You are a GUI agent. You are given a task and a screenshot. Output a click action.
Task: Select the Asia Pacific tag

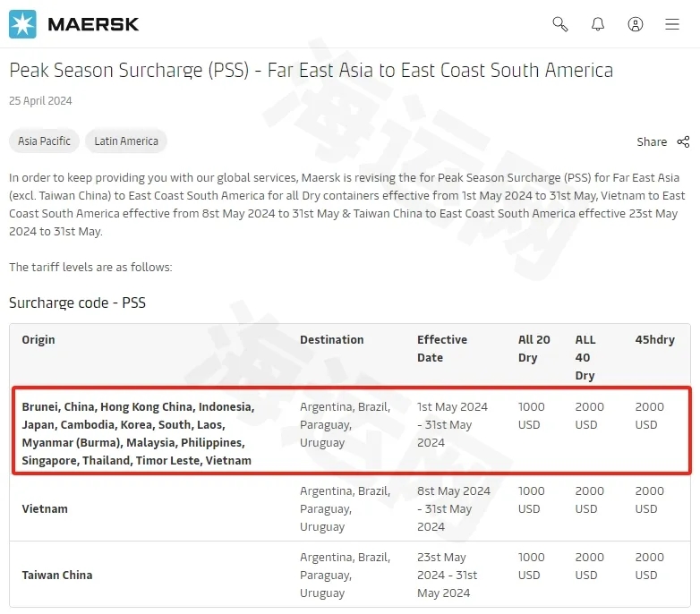tap(44, 141)
